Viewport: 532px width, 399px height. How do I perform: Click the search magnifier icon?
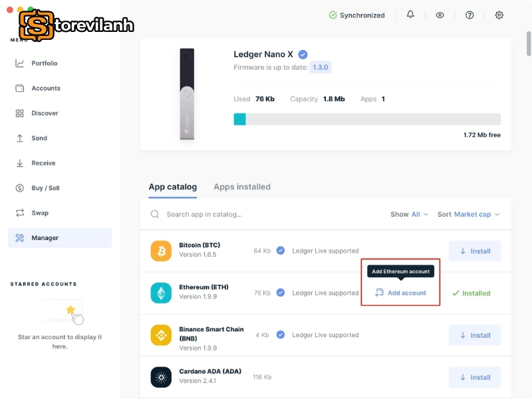coord(155,214)
